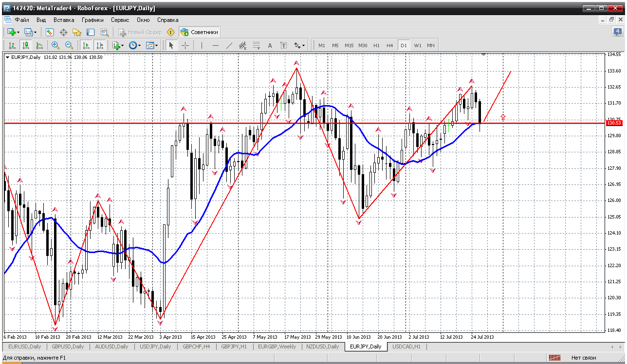Click the Новый Ордер button

point(140,32)
